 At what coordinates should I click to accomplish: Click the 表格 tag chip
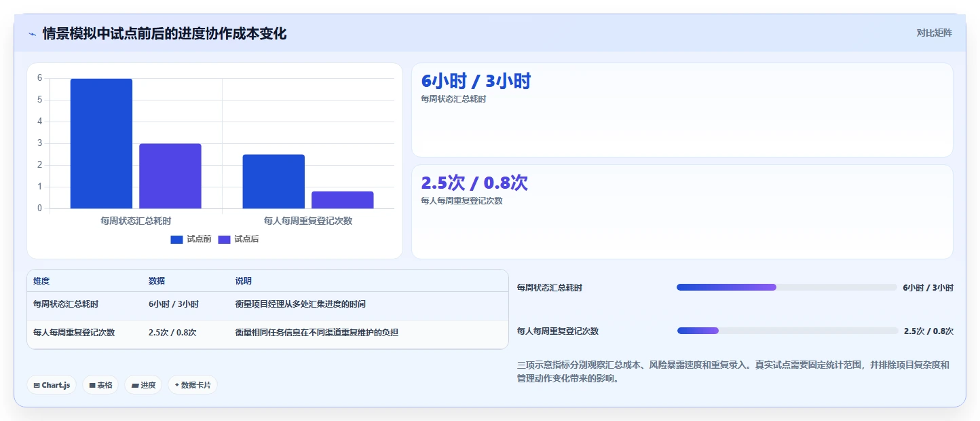point(100,385)
